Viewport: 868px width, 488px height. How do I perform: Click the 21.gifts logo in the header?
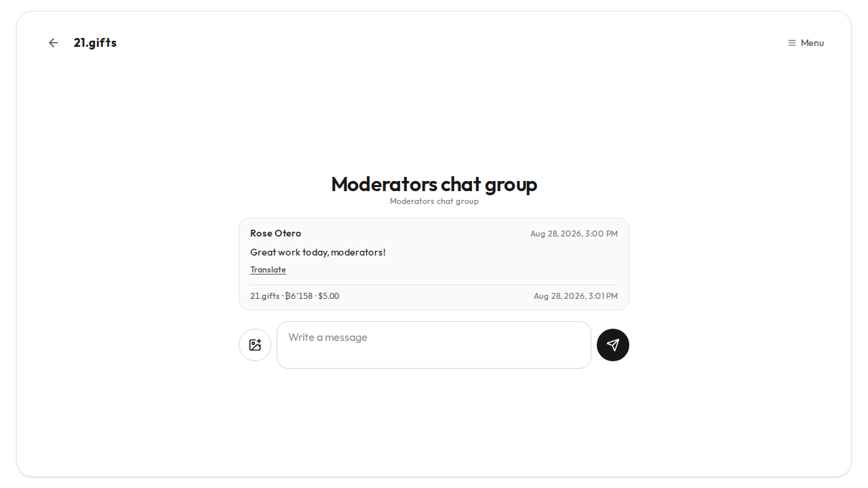95,43
